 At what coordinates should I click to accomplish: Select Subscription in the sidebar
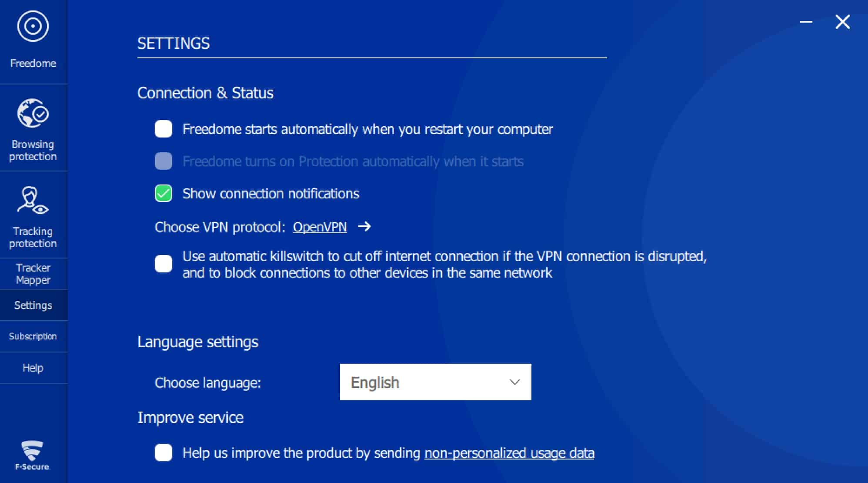[33, 336]
